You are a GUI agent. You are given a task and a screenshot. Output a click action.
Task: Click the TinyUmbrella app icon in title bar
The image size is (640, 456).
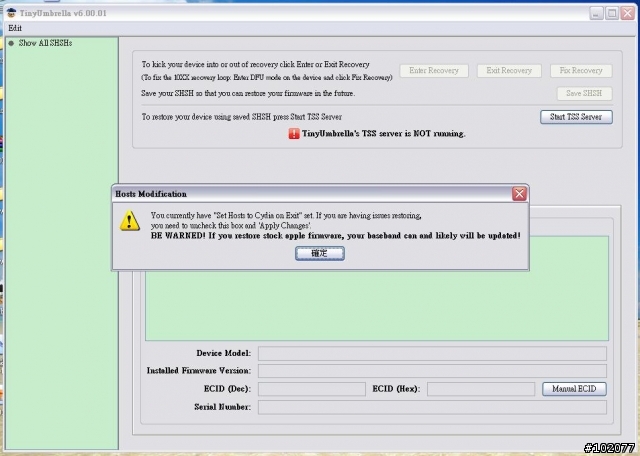pyautogui.click(x=11, y=13)
